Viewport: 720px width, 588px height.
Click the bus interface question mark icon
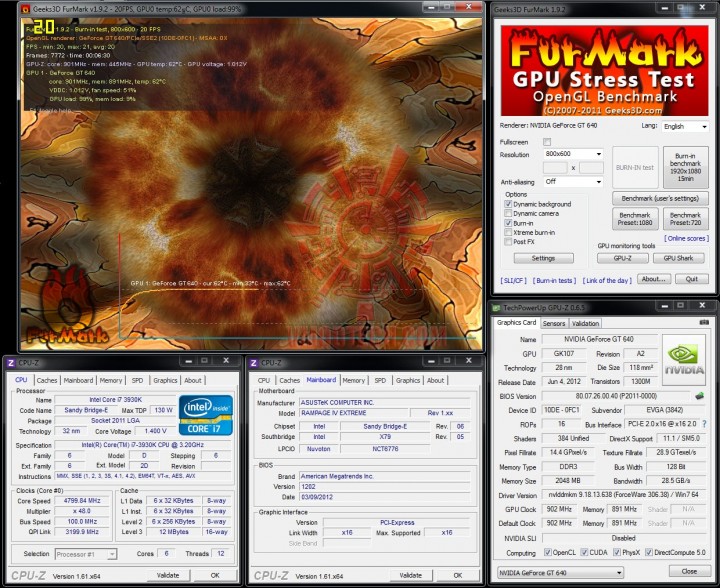(x=704, y=424)
